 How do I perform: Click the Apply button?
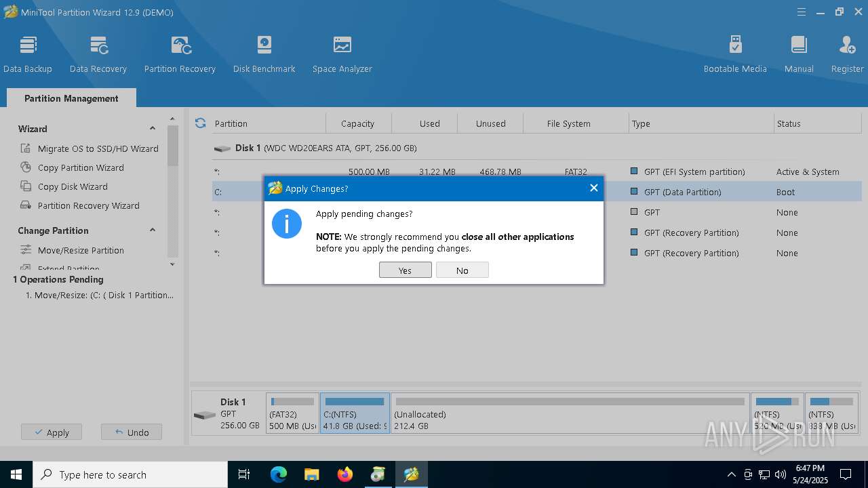tap(52, 432)
